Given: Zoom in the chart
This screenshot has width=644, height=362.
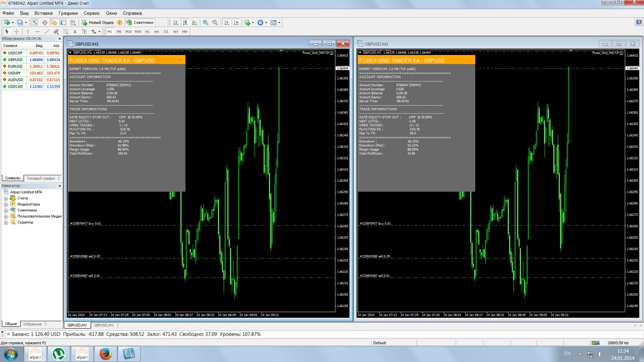Looking at the screenshot, I should pos(206,22).
